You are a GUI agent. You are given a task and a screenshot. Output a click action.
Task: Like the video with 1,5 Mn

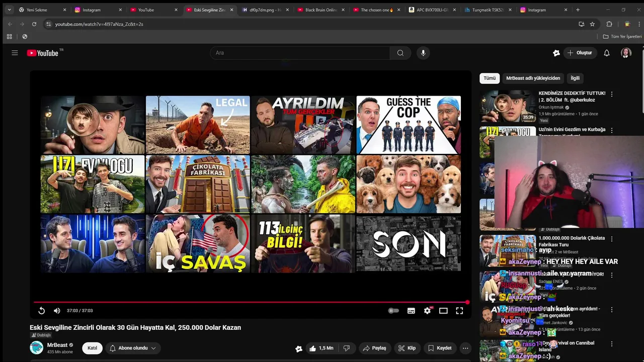(321, 348)
